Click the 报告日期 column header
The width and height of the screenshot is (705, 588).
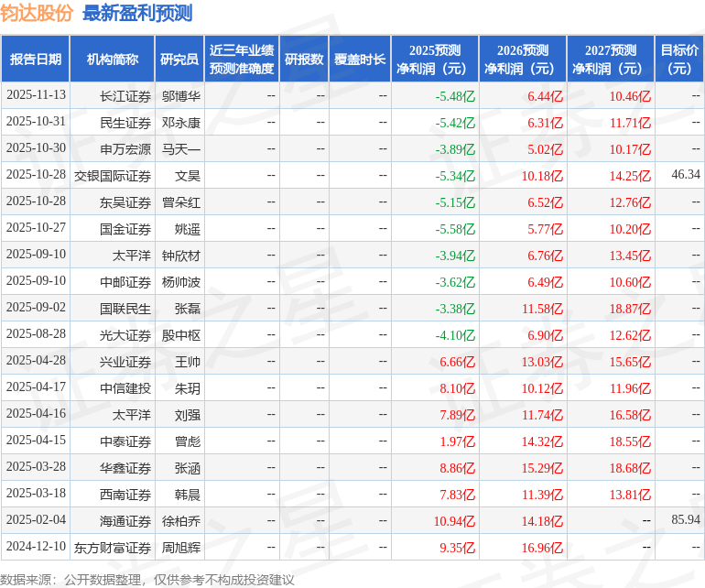pyautogui.click(x=36, y=60)
